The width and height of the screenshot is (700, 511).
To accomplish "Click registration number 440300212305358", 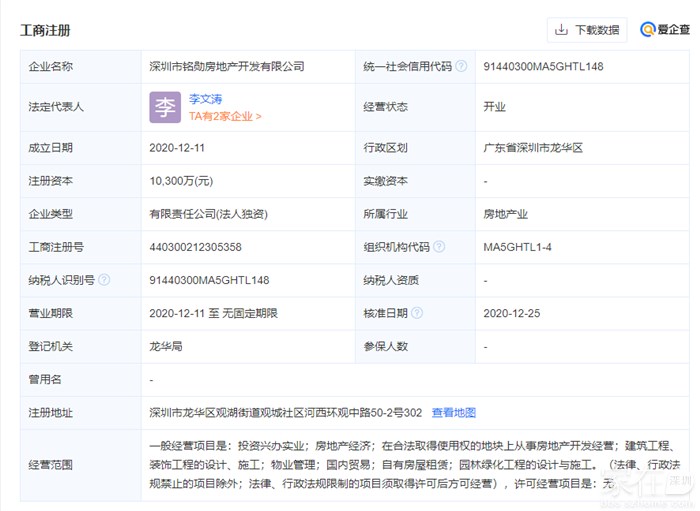I will (x=195, y=247).
